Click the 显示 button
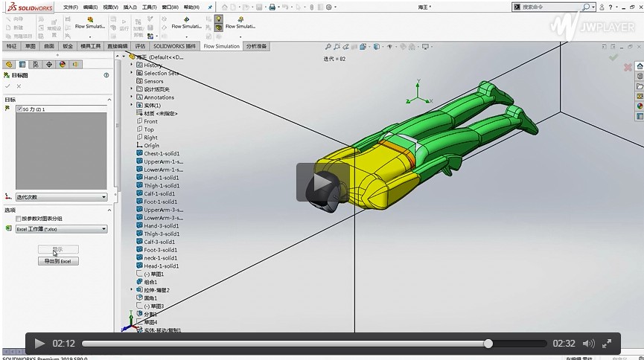 coord(58,249)
